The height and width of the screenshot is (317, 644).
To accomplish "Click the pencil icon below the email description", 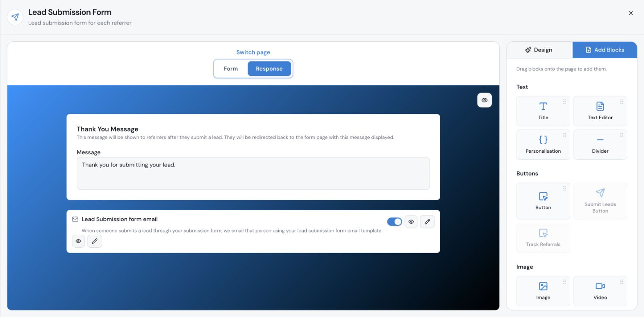I will pos(95,241).
